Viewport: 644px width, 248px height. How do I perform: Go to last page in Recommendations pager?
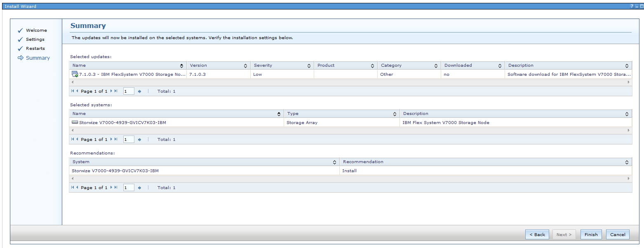click(116, 187)
